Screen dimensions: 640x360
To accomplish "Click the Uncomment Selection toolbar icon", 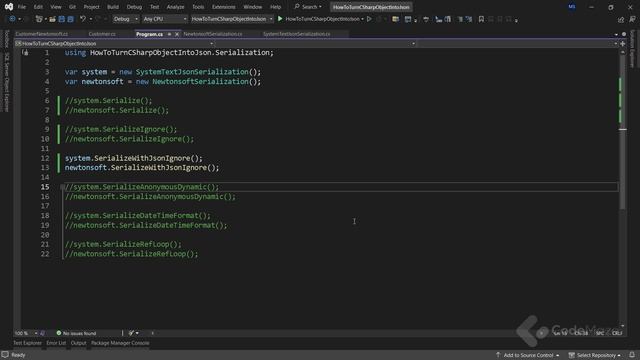I will tap(469, 19).
